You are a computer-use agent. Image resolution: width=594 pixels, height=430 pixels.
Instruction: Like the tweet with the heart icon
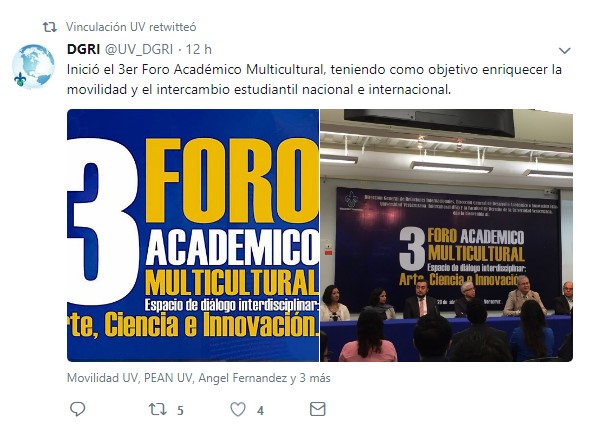pyautogui.click(x=238, y=410)
